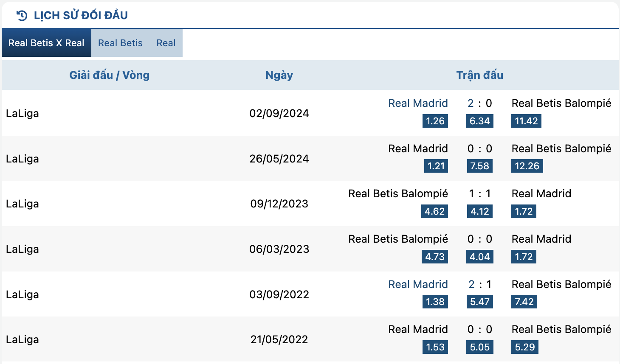Image resolution: width=620 pixels, height=364 pixels.
Task: Click the history clock icon beside Lịch sử đối đầu
Action: 22,16
